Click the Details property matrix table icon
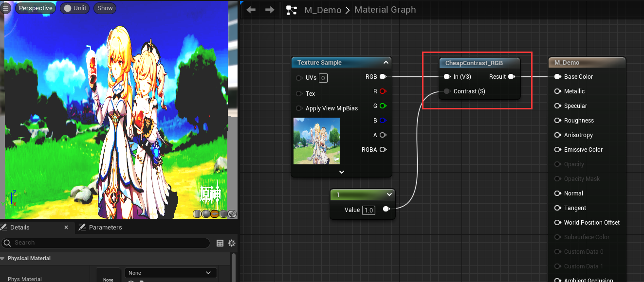 pyautogui.click(x=220, y=243)
